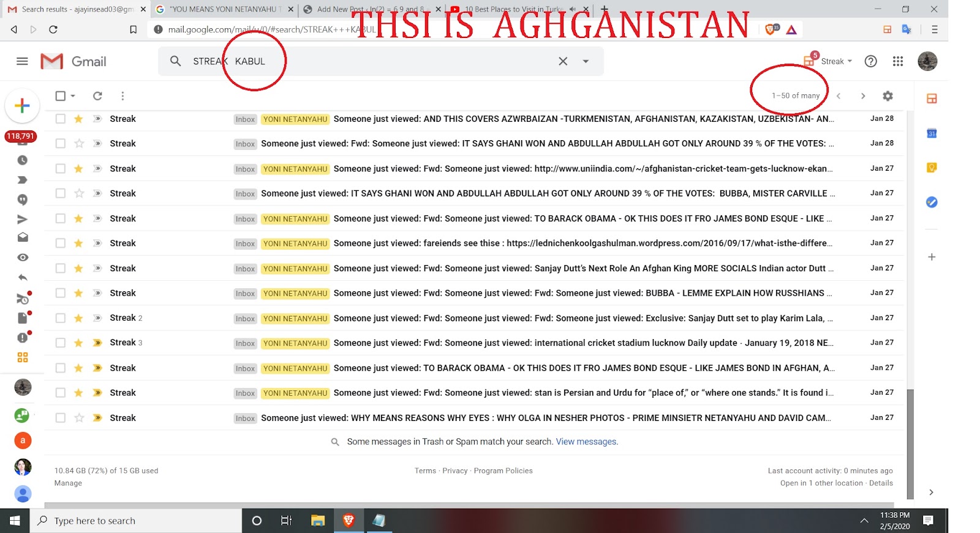This screenshot has height=533, width=980.
Task: Clear the search with X icon
Action: point(563,61)
